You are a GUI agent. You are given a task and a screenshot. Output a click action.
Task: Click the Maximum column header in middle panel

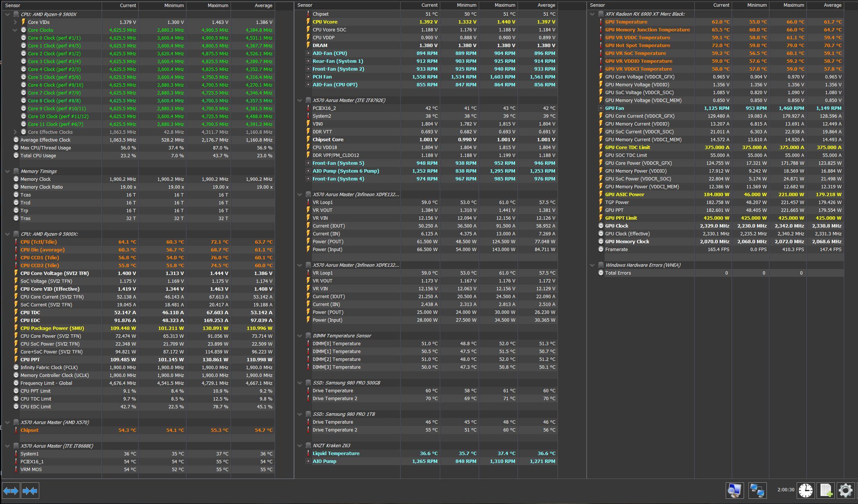[x=498, y=5]
